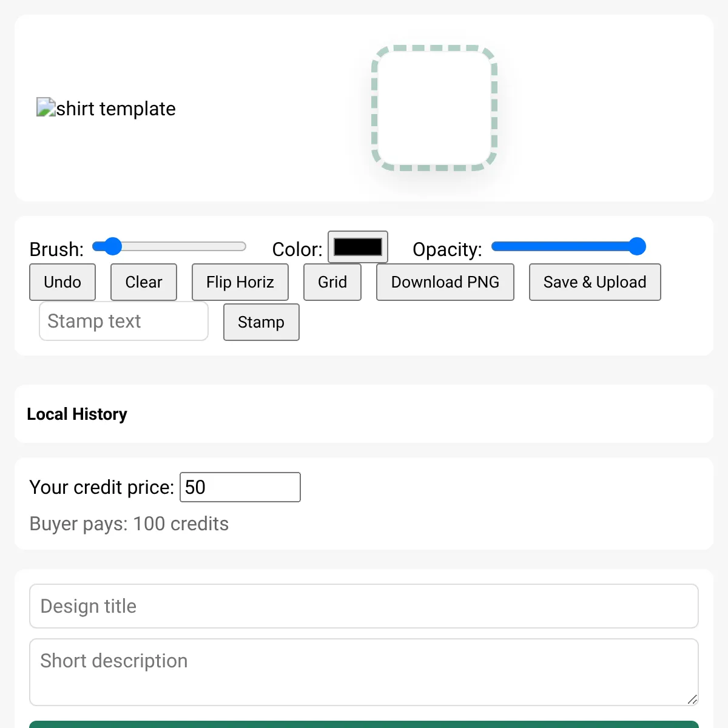The width and height of the screenshot is (728, 728).
Task: Click the broken shirt template image icon
Action: tap(46, 107)
